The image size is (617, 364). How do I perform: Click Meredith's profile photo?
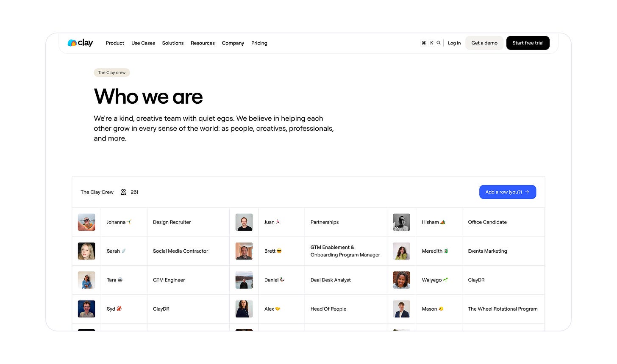(x=401, y=251)
